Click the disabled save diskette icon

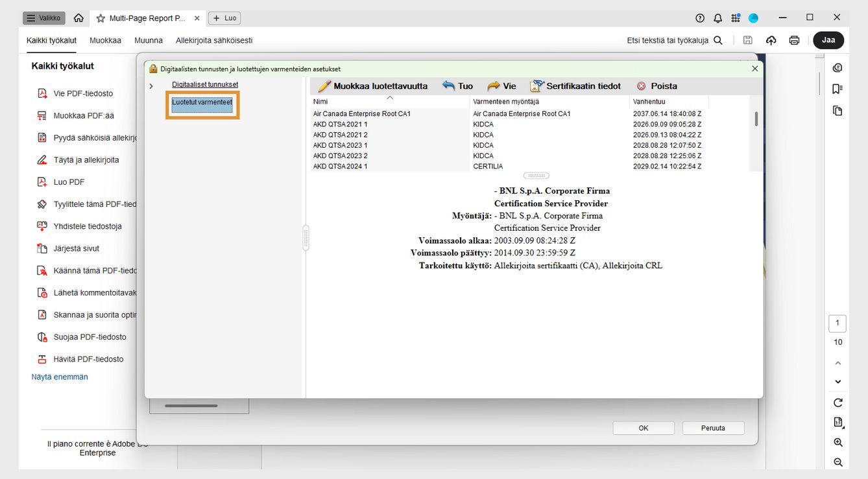[x=748, y=40]
